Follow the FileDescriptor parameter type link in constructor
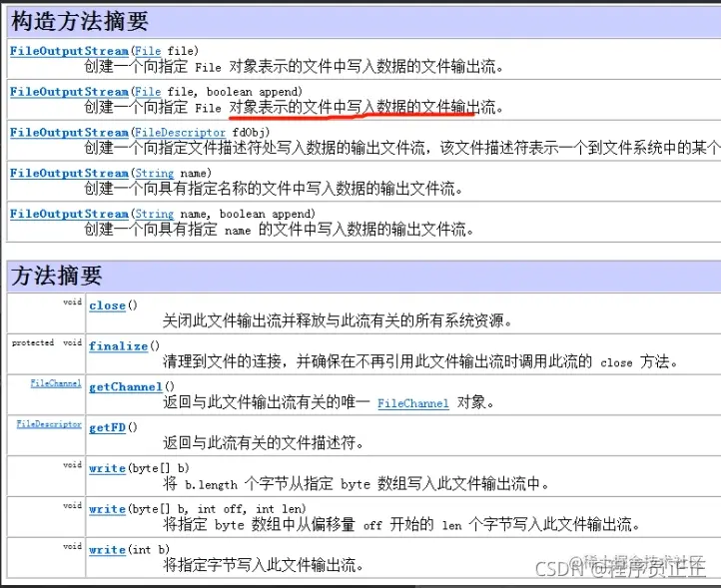Viewport: 721px width, 588px height. click(180, 133)
